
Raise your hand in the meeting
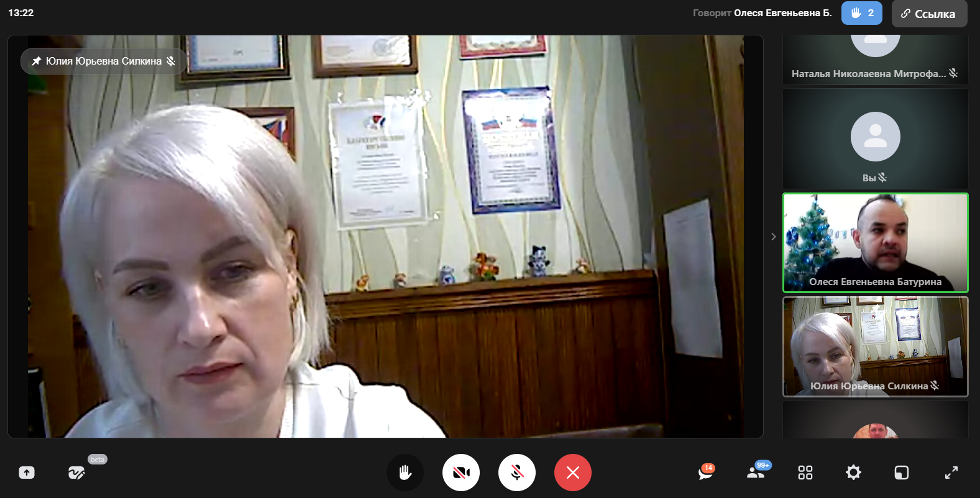(405, 473)
